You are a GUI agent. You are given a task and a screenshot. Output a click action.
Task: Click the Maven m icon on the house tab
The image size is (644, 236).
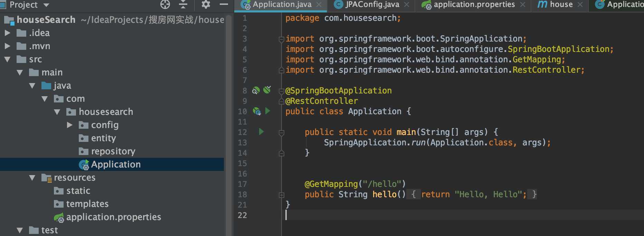click(542, 4)
